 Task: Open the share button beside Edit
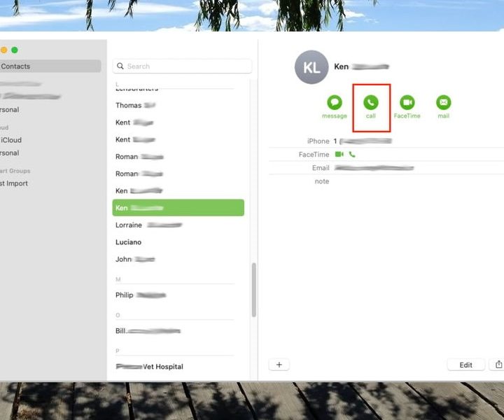[498, 365]
